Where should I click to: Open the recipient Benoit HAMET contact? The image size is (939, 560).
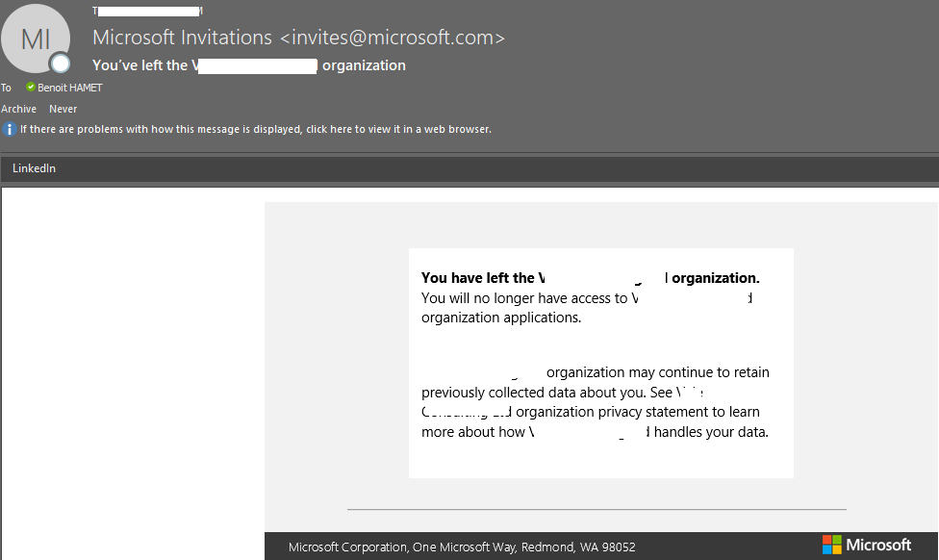tap(69, 88)
